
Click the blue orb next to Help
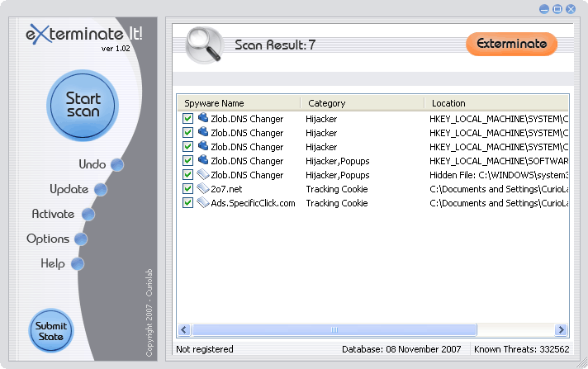click(x=77, y=264)
